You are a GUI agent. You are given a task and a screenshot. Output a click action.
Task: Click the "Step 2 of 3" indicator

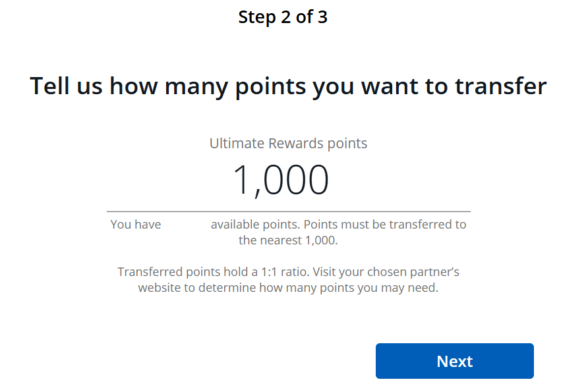(283, 17)
